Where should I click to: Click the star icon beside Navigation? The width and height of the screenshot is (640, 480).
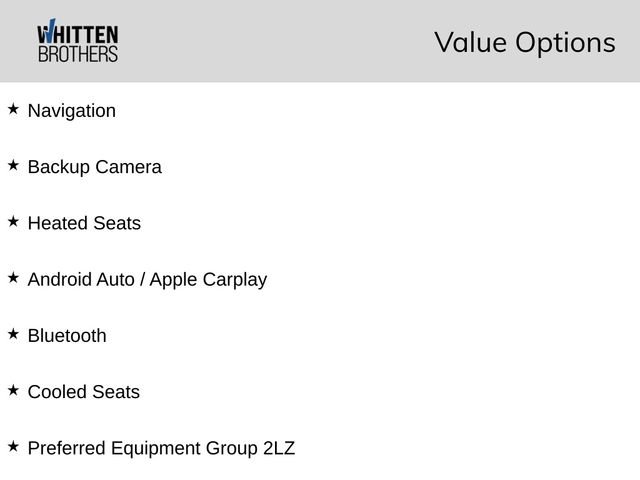(x=12, y=109)
